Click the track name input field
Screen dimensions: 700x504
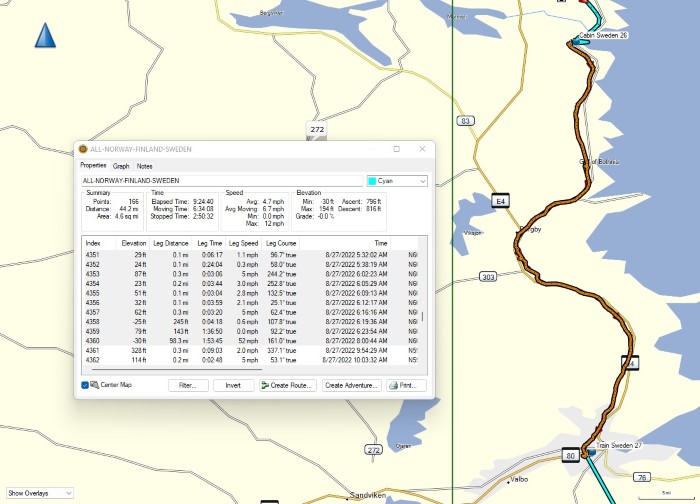pos(222,181)
